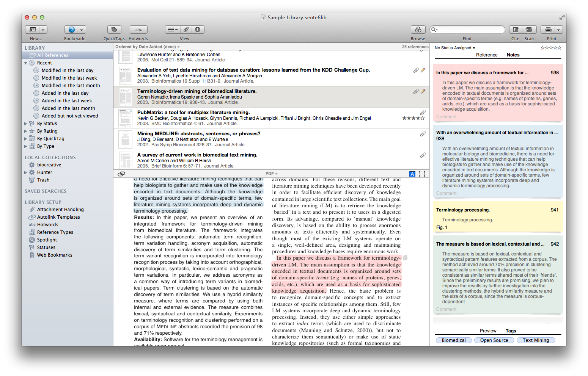Click the Bookmarks globe icon
This screenshot has height=376, width=588.
pos(71,30)
